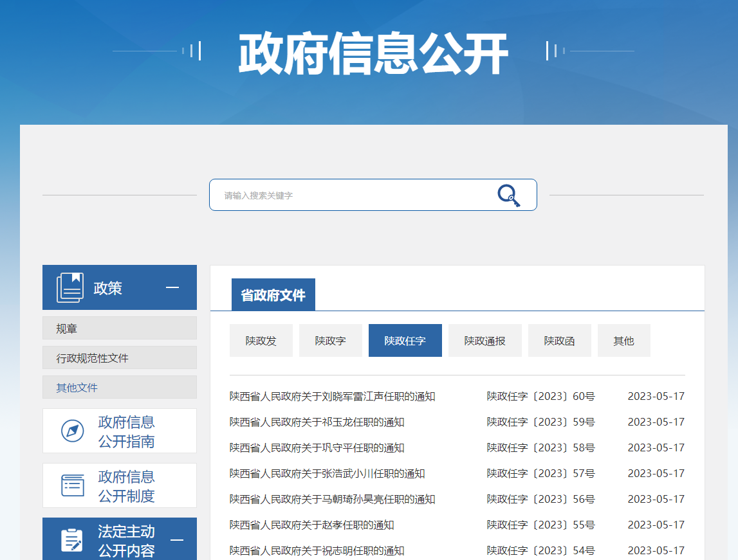Screen dimensions: 738x560
Task: Click document number 陕政任字〔2023〕57号
Action: click(540, 473)
